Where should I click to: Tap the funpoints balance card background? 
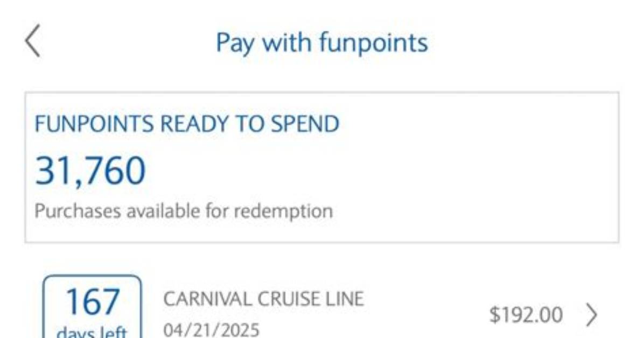(321, 167)
